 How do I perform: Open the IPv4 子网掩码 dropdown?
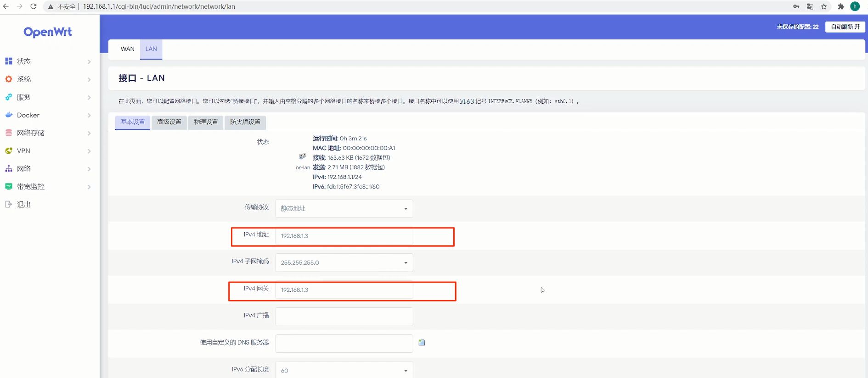(x=344, y=262)
